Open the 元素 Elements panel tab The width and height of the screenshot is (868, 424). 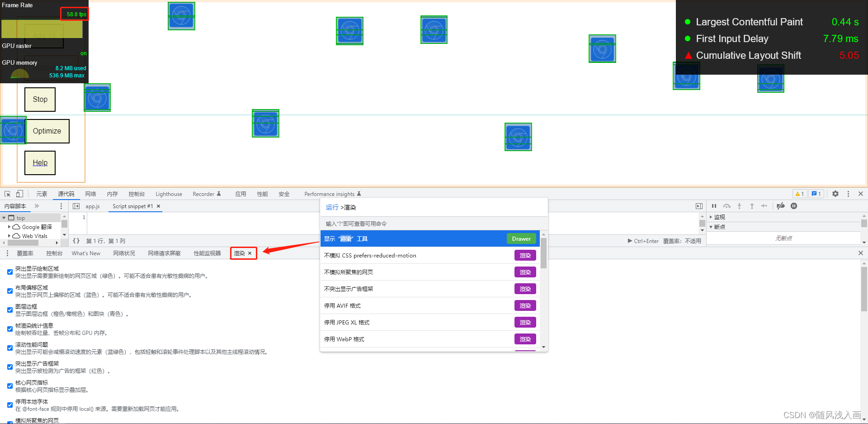pyautogui.click(x=42, y=194)
